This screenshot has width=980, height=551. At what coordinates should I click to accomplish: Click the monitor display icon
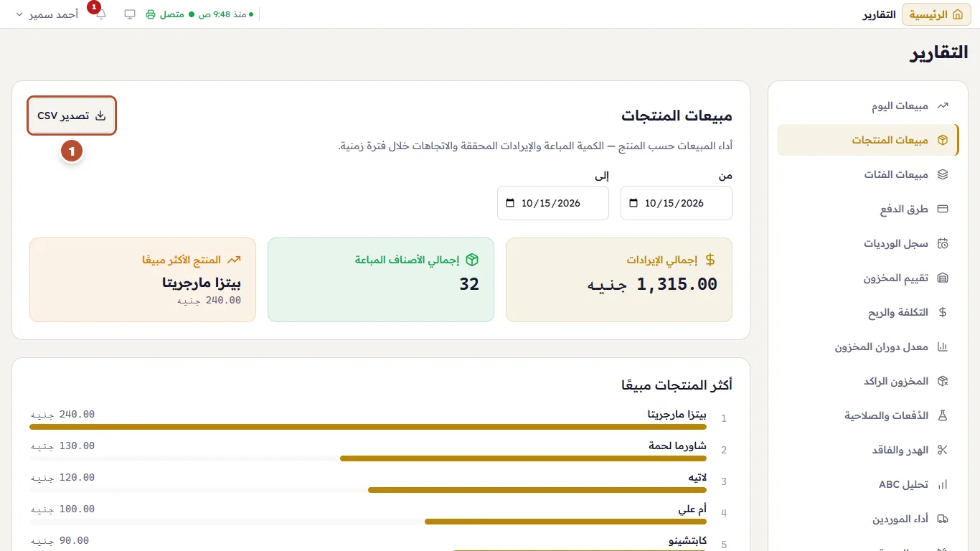click(x=130, y=14)
